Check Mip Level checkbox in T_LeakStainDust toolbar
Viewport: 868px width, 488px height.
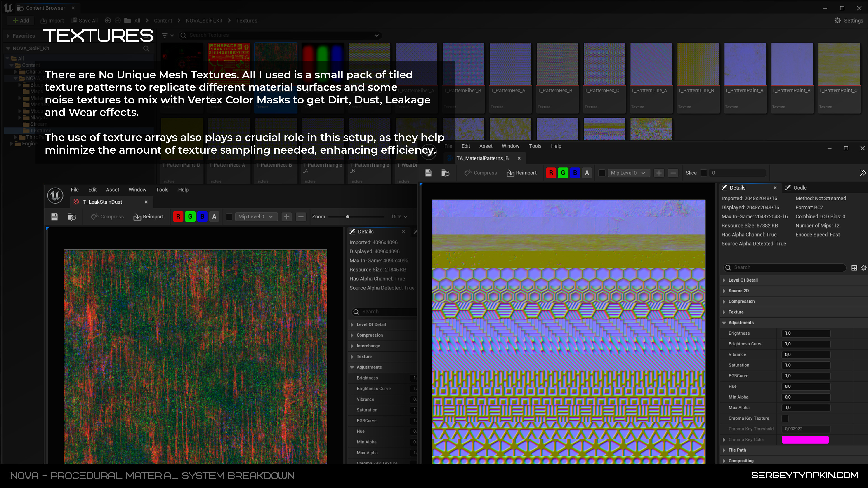[x=229, y=217]
